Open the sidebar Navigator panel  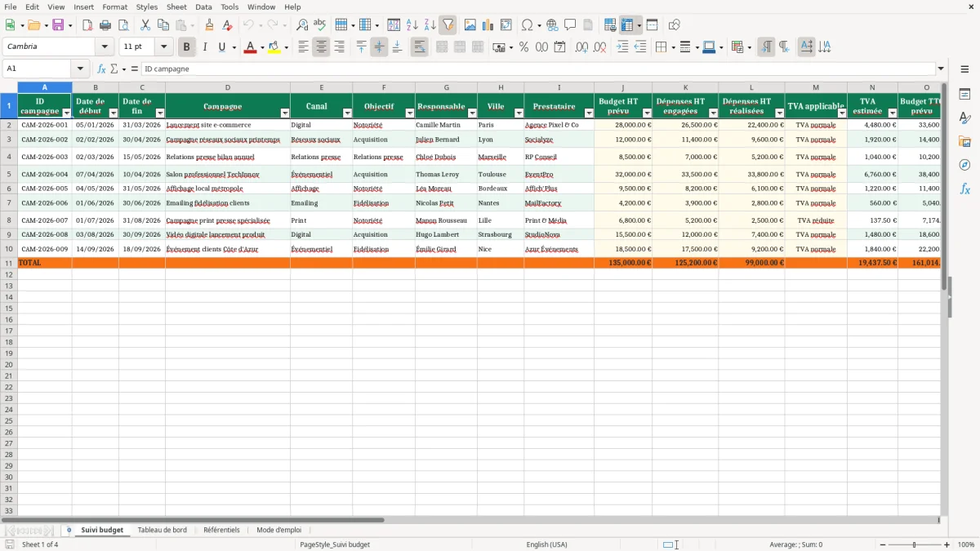click(x=964, y=165)
